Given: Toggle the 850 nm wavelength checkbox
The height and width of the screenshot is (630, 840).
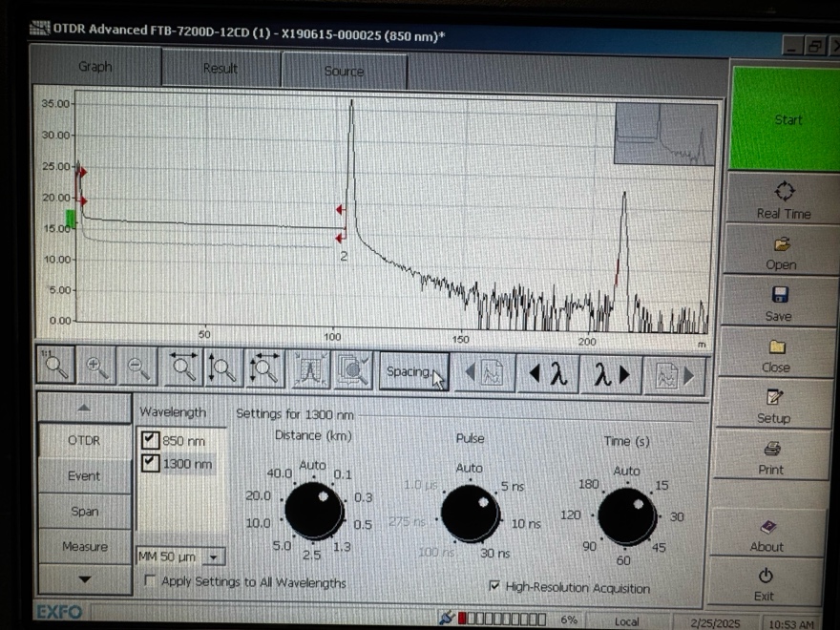Looking at the screenshot, I should click(x=150, y=440).
